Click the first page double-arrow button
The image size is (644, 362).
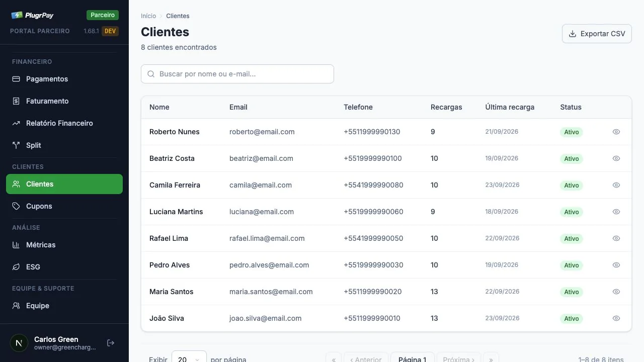[334, 358]
